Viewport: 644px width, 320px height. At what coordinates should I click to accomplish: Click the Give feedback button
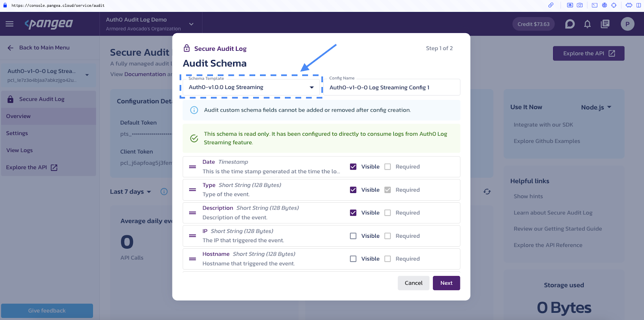click(47, 311)
